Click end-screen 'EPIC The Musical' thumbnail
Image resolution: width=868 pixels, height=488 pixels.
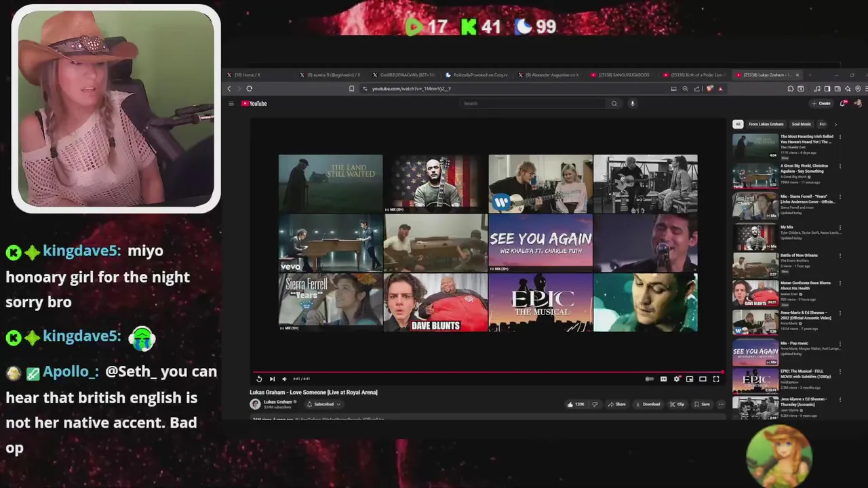540,302
